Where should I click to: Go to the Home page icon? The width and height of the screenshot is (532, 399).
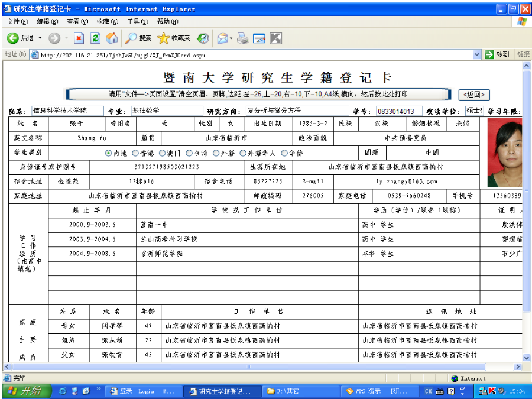(112, 38)
